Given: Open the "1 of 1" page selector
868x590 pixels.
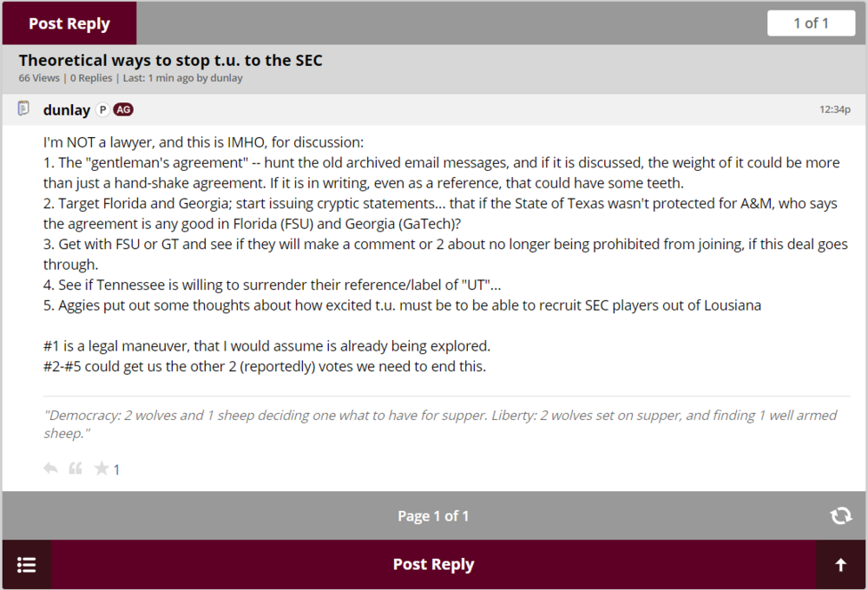Looking at the screenshot, I should [x=811, y=23].
